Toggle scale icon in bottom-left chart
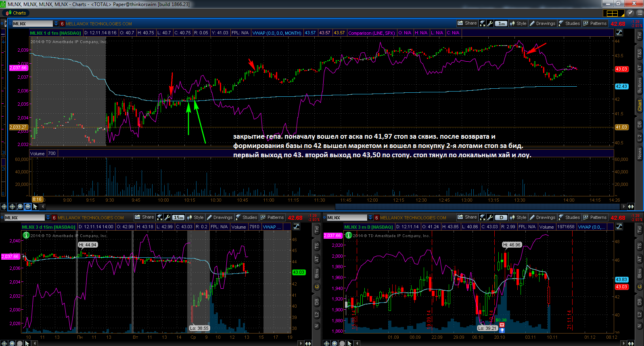644x346 pixels. coord(296,227)
